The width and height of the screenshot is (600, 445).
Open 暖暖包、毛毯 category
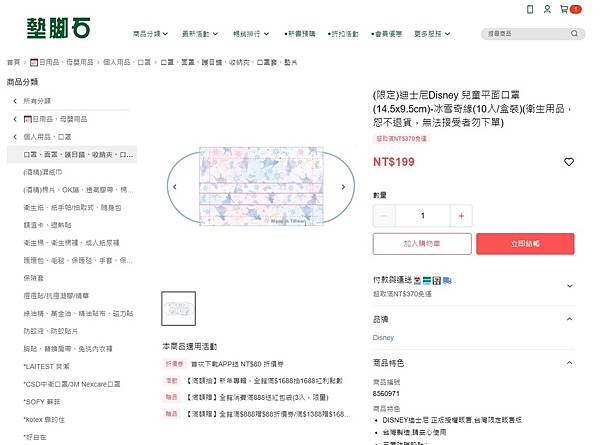[78, 260]
